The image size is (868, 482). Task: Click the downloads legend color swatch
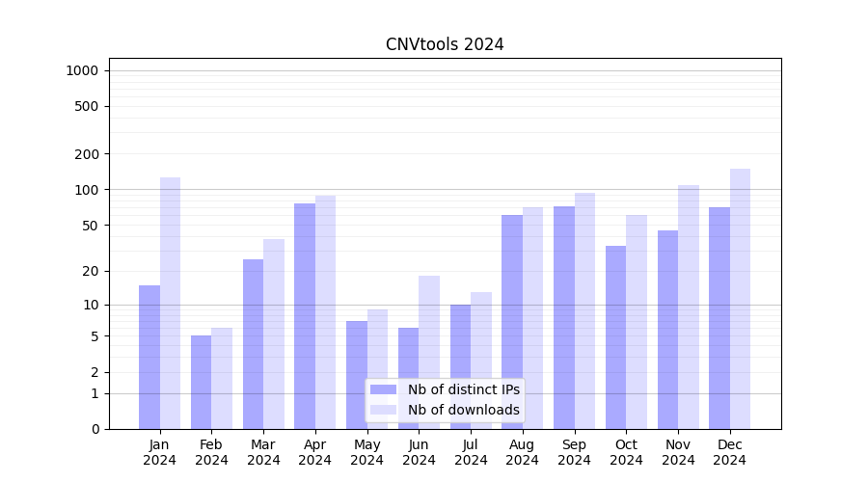point(383,410)
